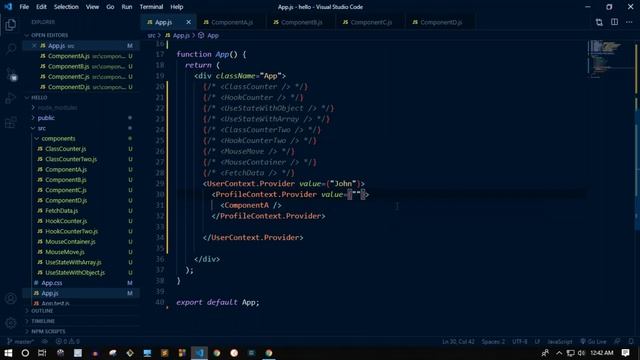Viewport: 640px width, 360px height.
Task: Open the Explorer view in activity bar
Action: pyautogui.click(x=11, y=25)
